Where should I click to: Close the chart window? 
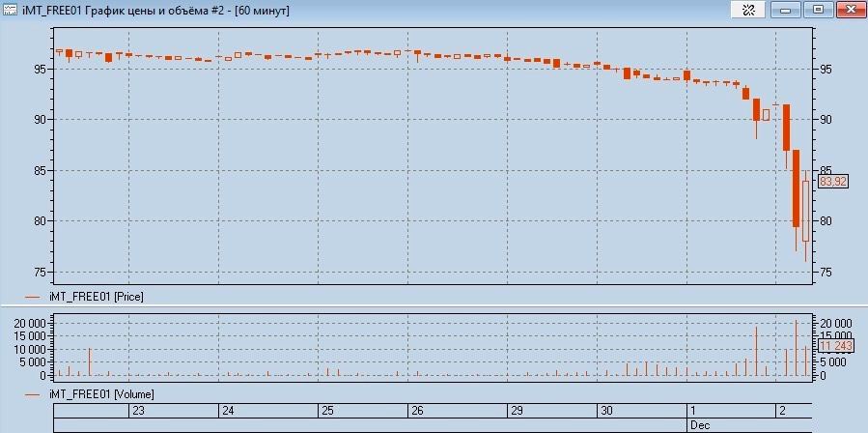852,10
